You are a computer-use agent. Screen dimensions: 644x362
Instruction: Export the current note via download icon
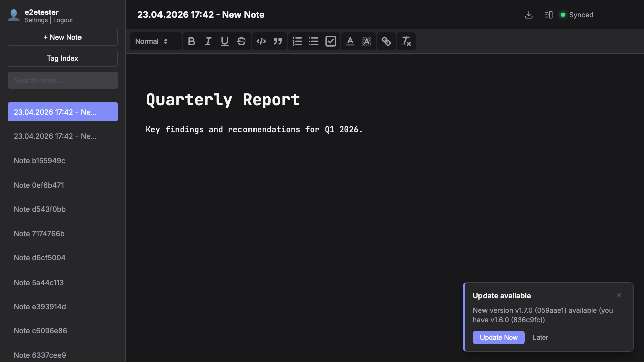pyautogui.click(x=528, y=15)
